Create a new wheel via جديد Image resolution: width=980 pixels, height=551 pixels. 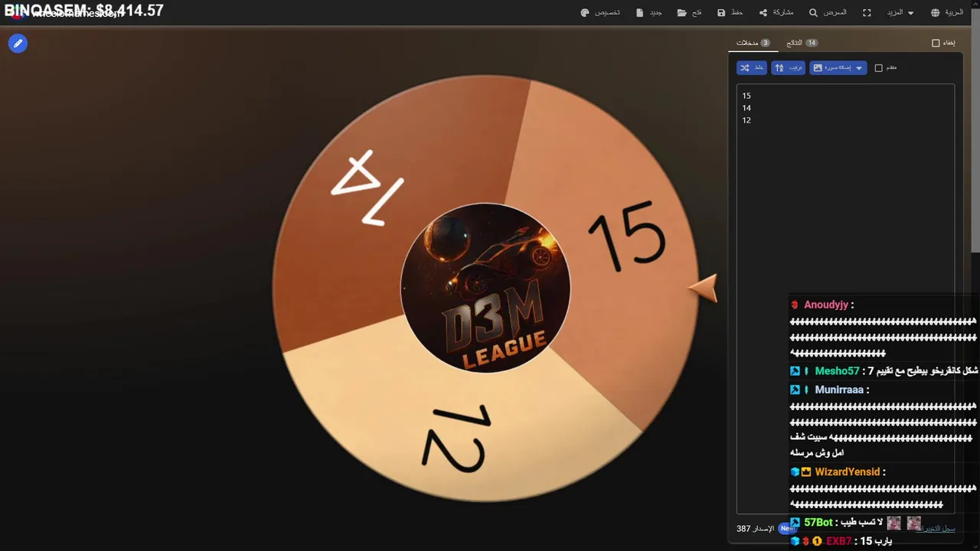[649, 13]
